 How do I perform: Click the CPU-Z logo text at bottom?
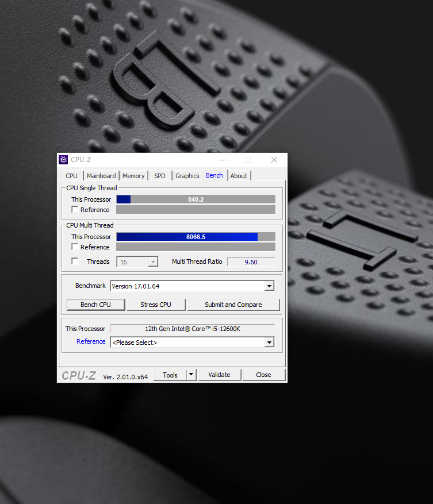coord(79,375)
